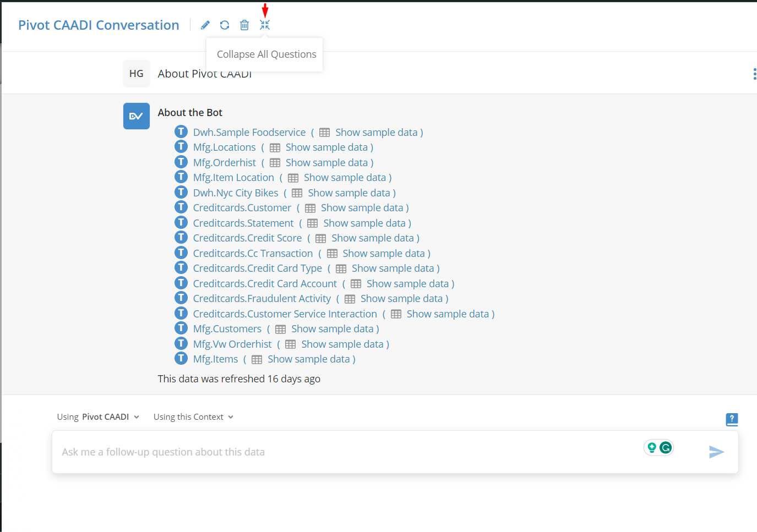Click the pencil edit conversation icon
The image size is (757, 532).
tap(205, 25)
